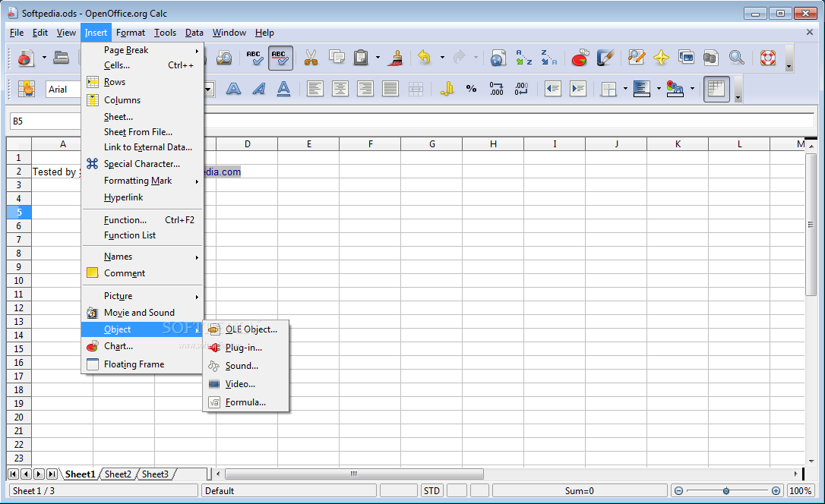The height and width of the screenshot is (504, 825).
Task: Click the Currency number format icon
Action: point(446,89)
